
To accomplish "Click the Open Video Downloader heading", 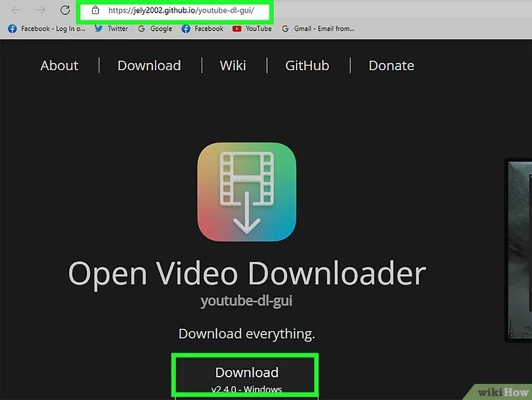I will (247, 273).
